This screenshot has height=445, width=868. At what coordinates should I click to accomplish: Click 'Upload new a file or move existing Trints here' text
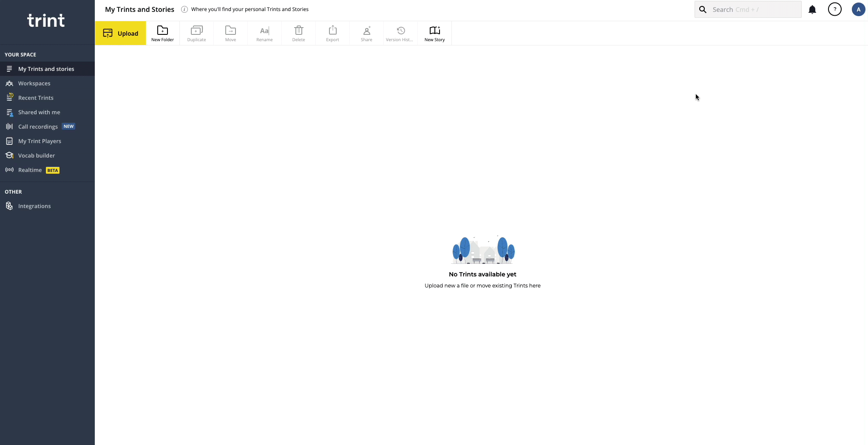point(482,286)
